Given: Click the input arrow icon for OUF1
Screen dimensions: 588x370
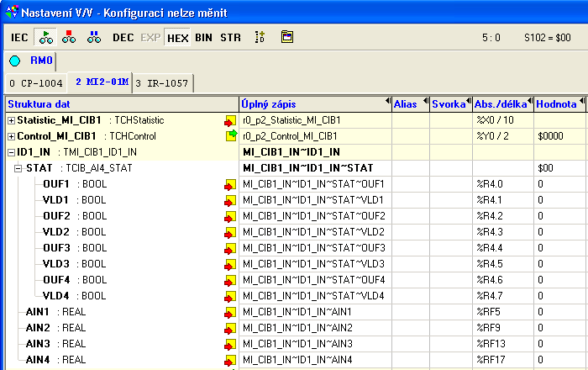Looking at the screenshot, I should click(230, 185).
